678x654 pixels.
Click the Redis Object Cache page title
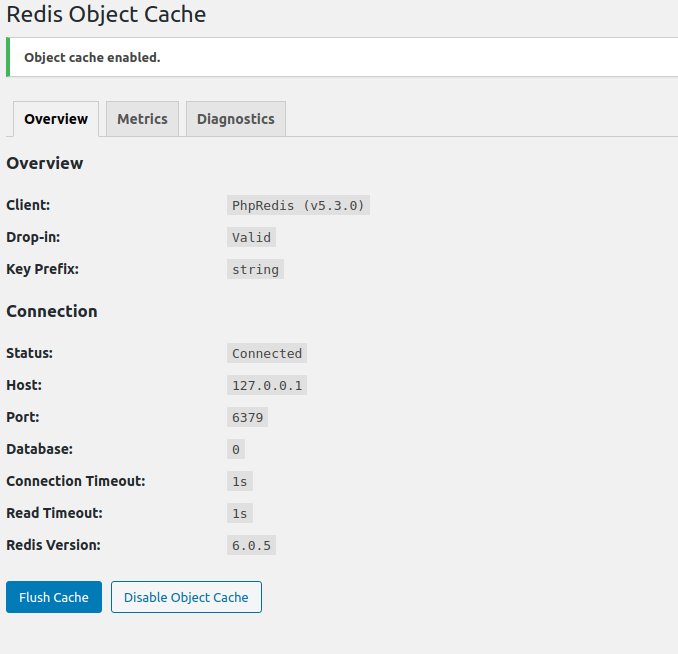coord(106,15)
